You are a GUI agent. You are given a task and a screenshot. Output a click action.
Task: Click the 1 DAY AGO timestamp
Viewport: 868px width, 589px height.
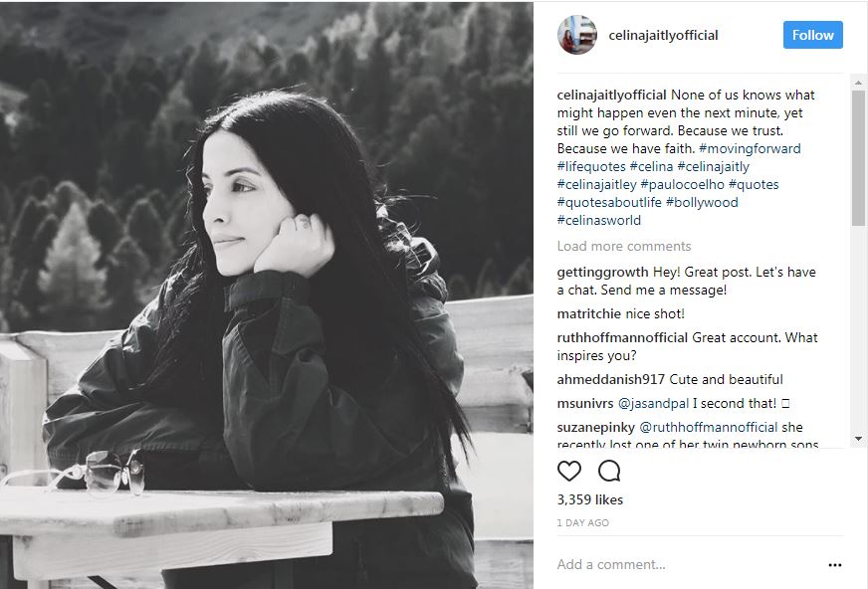coord(583,522)
